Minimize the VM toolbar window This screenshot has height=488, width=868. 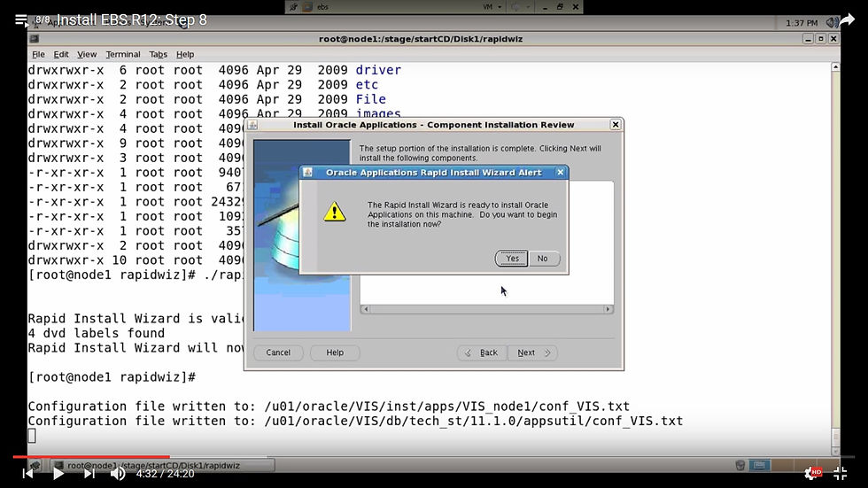[x=545, y=7]
